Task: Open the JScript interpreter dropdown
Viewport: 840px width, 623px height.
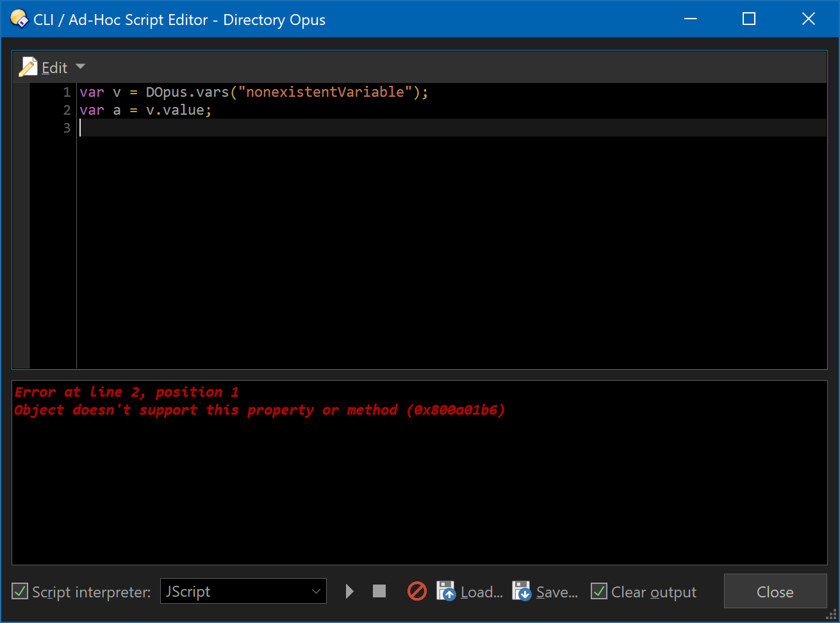Action: [243, 591]
